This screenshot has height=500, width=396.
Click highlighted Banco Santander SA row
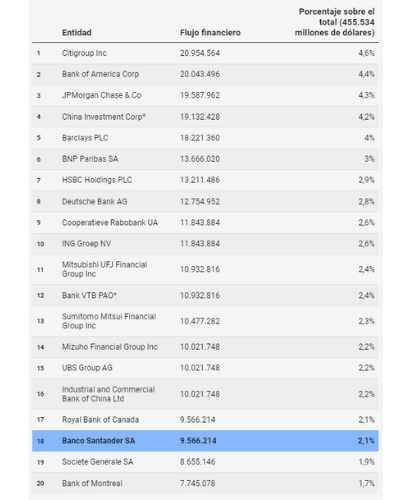click(205, 441)
